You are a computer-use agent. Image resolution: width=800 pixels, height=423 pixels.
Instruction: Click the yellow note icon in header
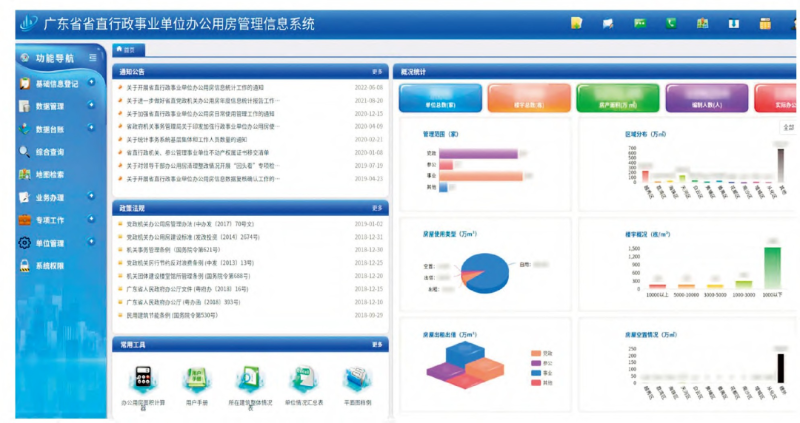tap(576, 22)
